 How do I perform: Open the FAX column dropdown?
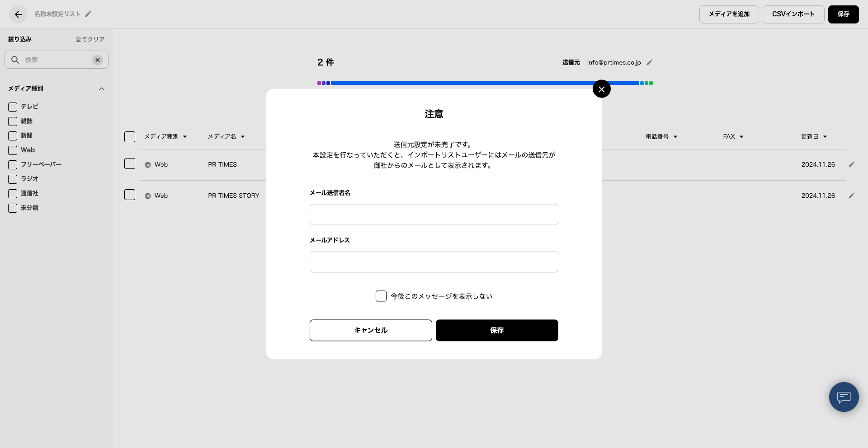[741, 137]
